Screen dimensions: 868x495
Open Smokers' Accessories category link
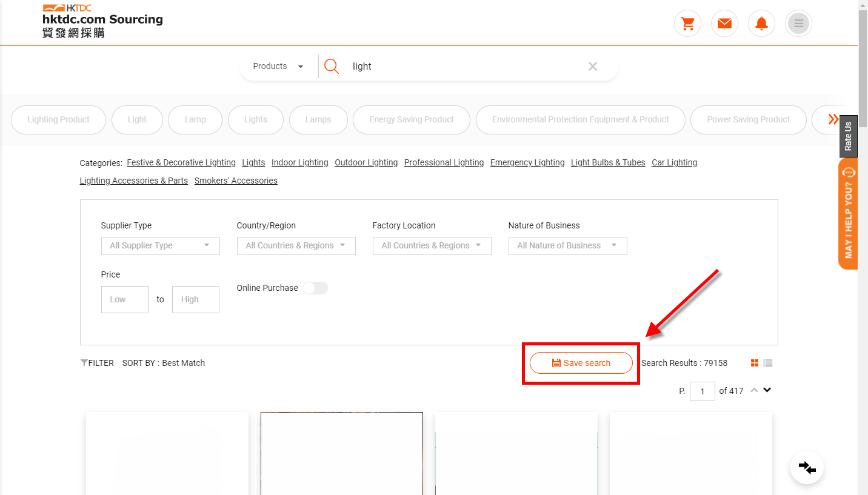point(236,181)
